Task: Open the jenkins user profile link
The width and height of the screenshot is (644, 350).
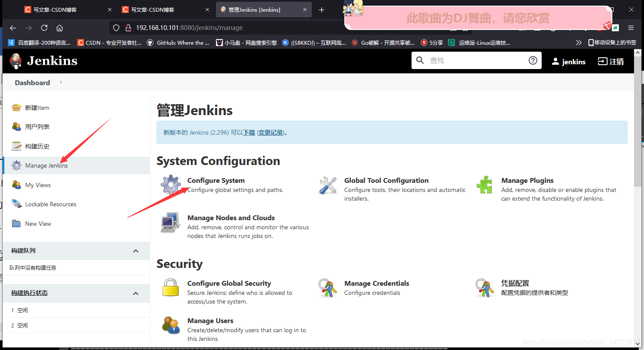Action: pyautogui.click(x=569, y=61)
